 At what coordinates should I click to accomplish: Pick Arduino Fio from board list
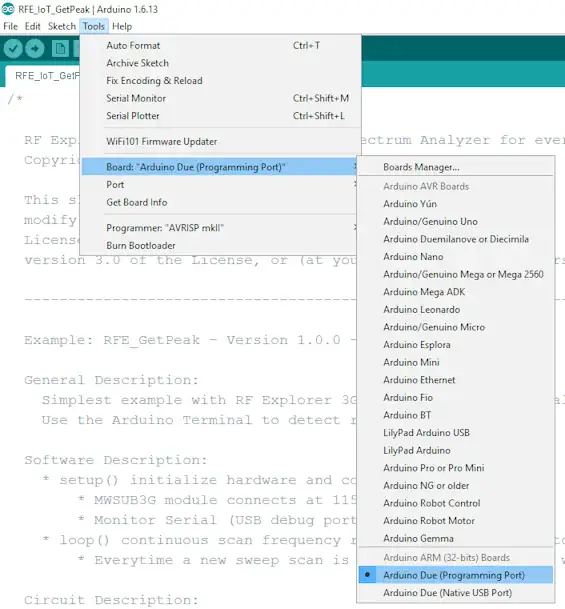coord(456,397)
